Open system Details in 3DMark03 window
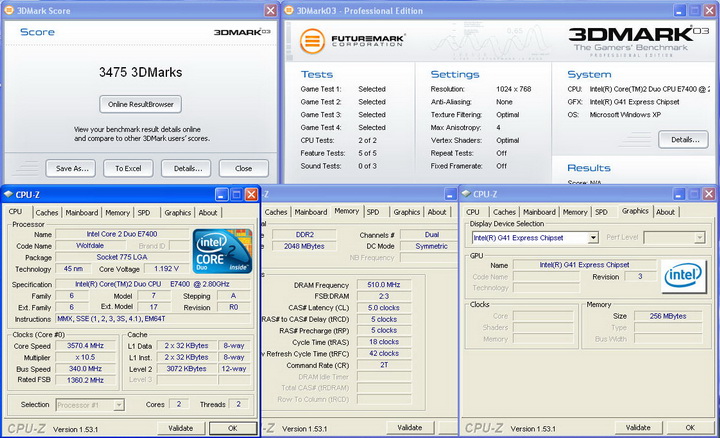Screen dimensions: 720x438 pos(683,140)
